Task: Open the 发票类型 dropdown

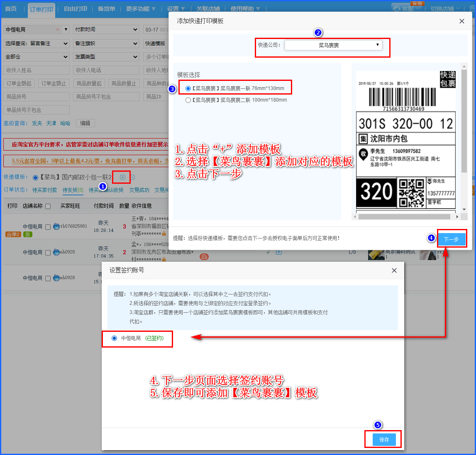Action: 106,57
